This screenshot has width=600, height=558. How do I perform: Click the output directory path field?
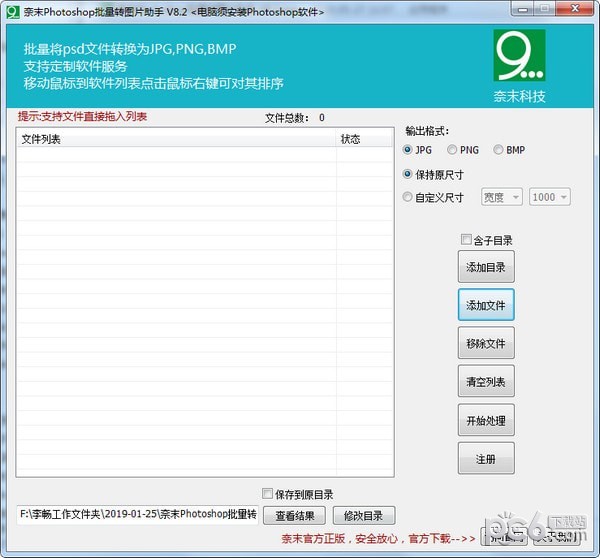click(x=138, y=515)
